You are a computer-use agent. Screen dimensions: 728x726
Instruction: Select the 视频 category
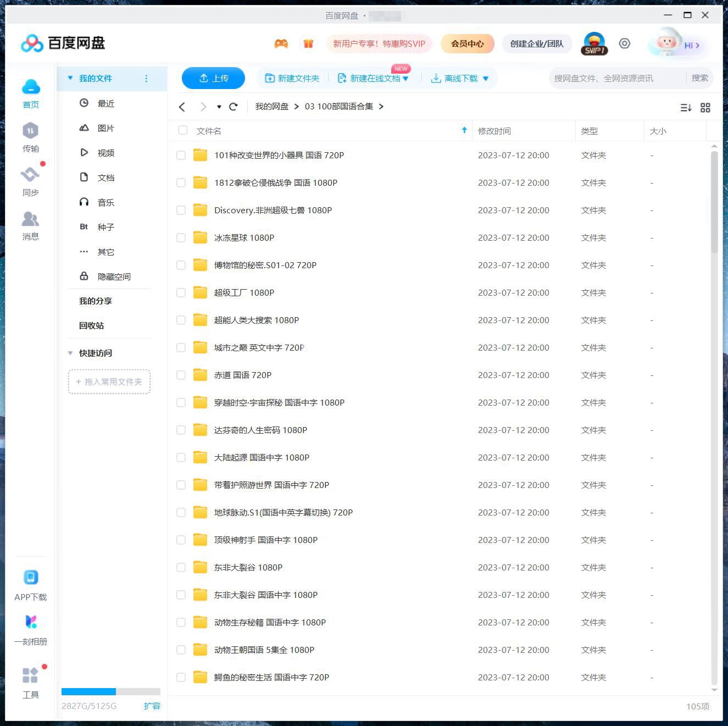(105, 153)
